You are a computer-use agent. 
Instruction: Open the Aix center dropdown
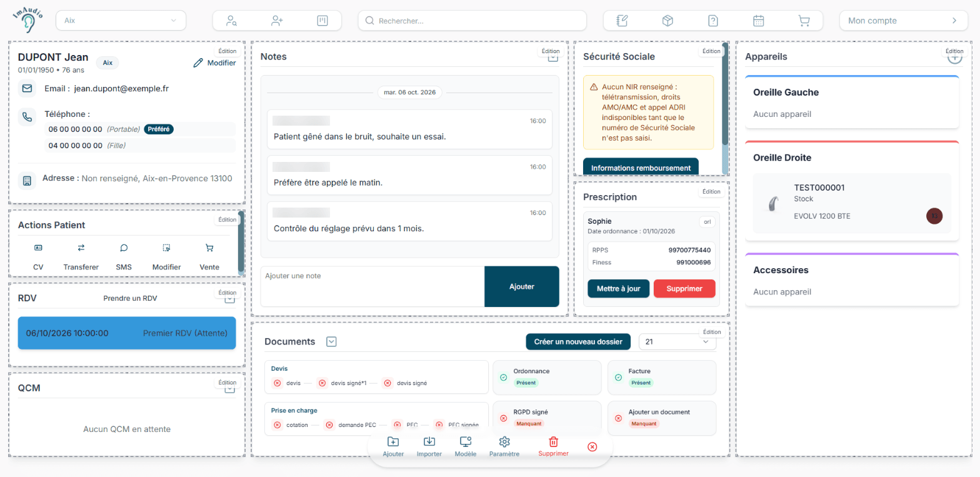[x=121, y=21]
